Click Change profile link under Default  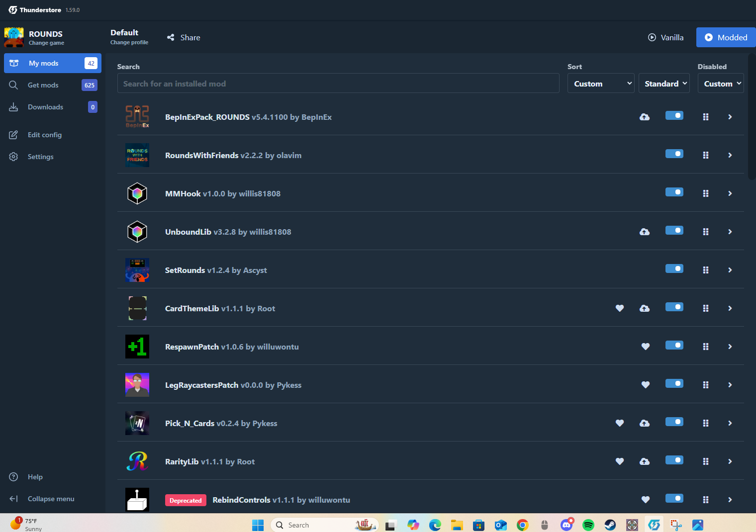129,43
